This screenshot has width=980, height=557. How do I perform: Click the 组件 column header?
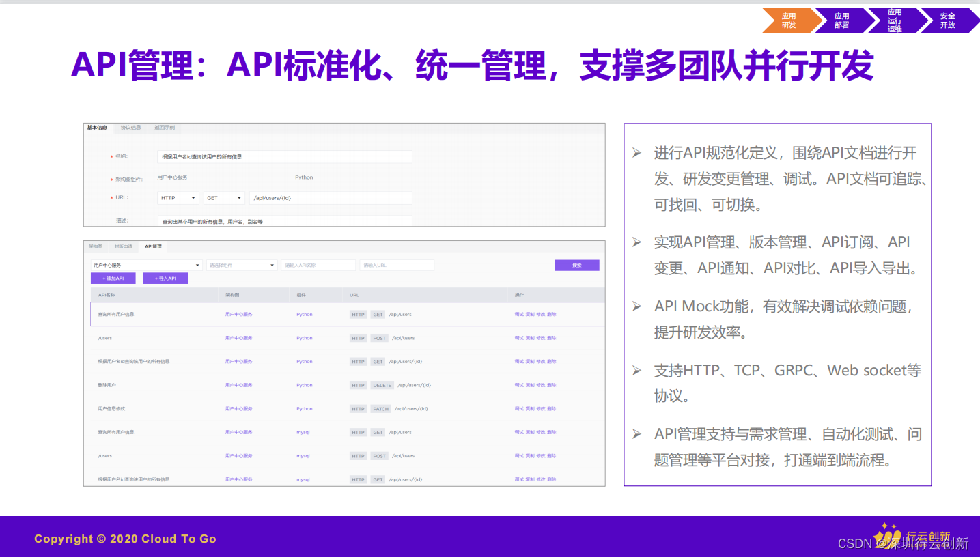[301, 295]
